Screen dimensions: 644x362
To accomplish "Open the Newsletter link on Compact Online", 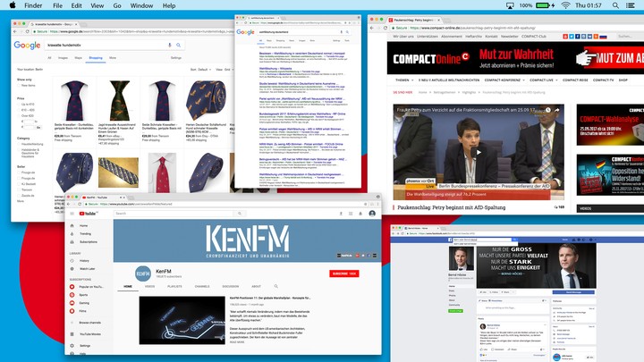I will pyautogui.click(x=509, y=37).
